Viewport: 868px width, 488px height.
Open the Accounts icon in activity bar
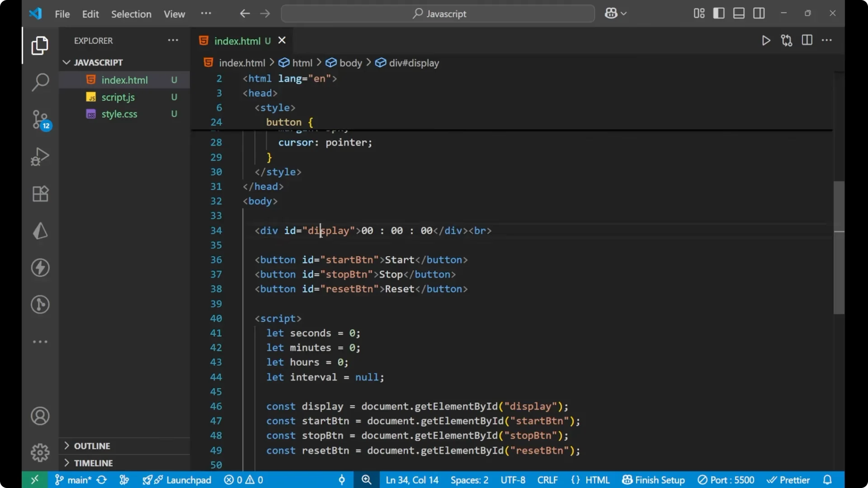click(40, 416)
